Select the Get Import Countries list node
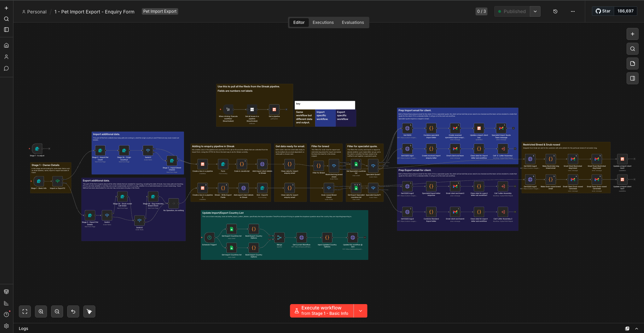Image resolution: width=644 pixels, height=333 pixels. 231,248
